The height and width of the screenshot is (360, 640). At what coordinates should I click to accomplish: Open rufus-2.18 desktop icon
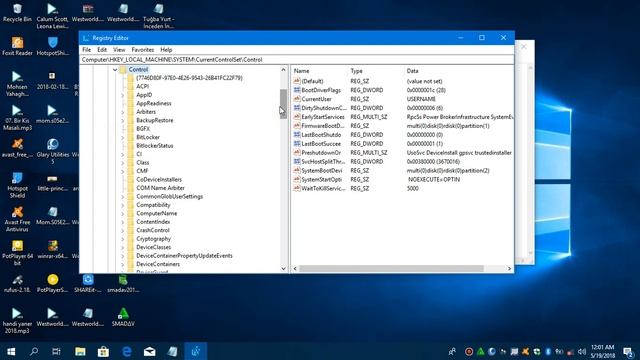17,283
